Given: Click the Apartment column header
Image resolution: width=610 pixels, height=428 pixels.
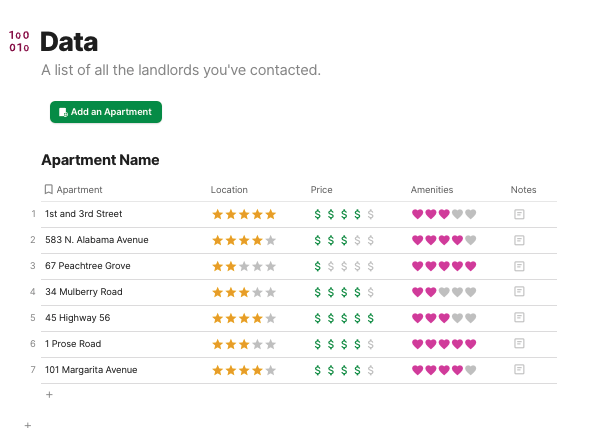Looking at the screenshot, I should pos(79,190).
